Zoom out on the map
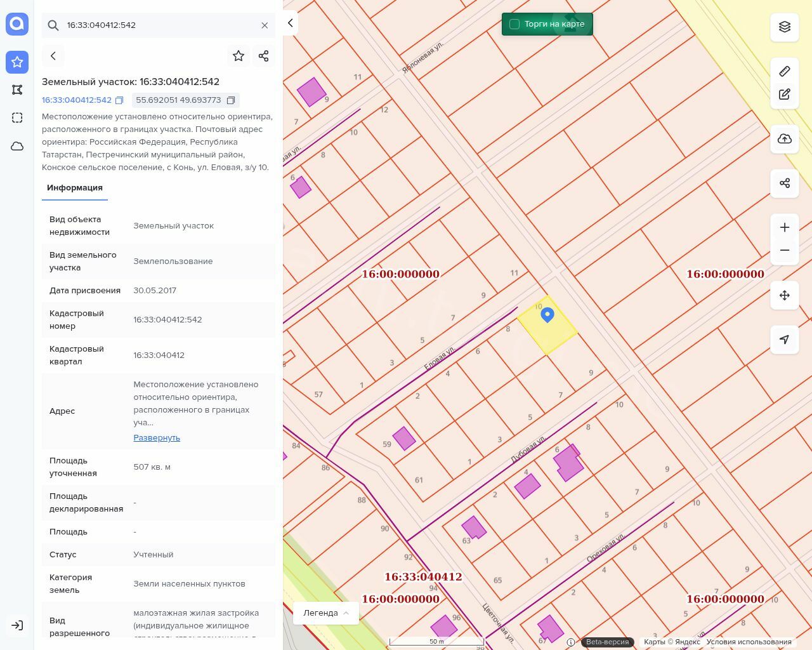The image size is (812, 650). click(x=784, y=250)
